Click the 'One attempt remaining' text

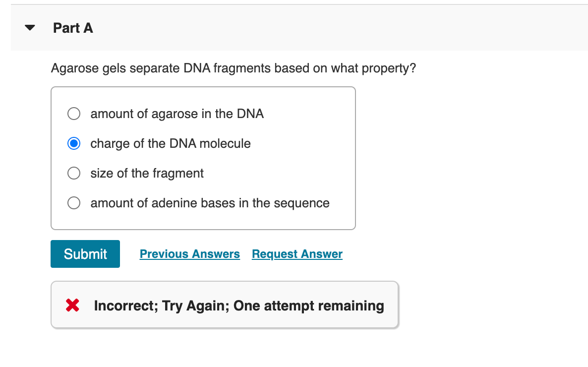[308, 306]
